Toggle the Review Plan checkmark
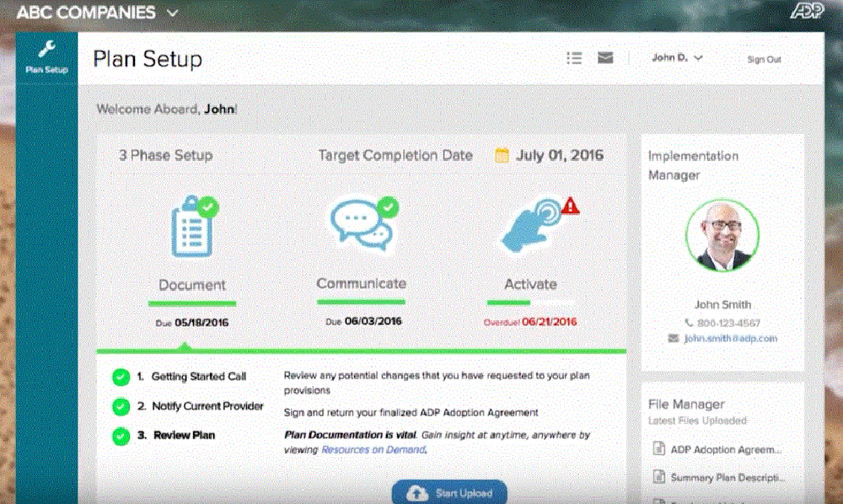The height and width of the screenshot is (504, 843). click(121, 436)
